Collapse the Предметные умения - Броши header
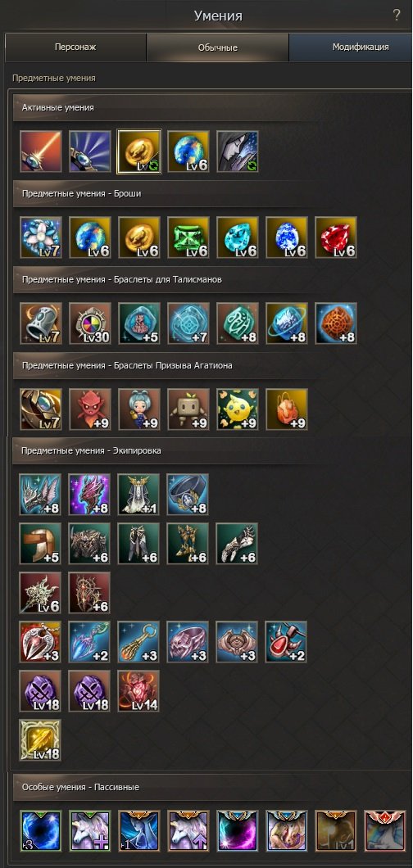This screenshot has width=413, height=868. pos(212,194)
